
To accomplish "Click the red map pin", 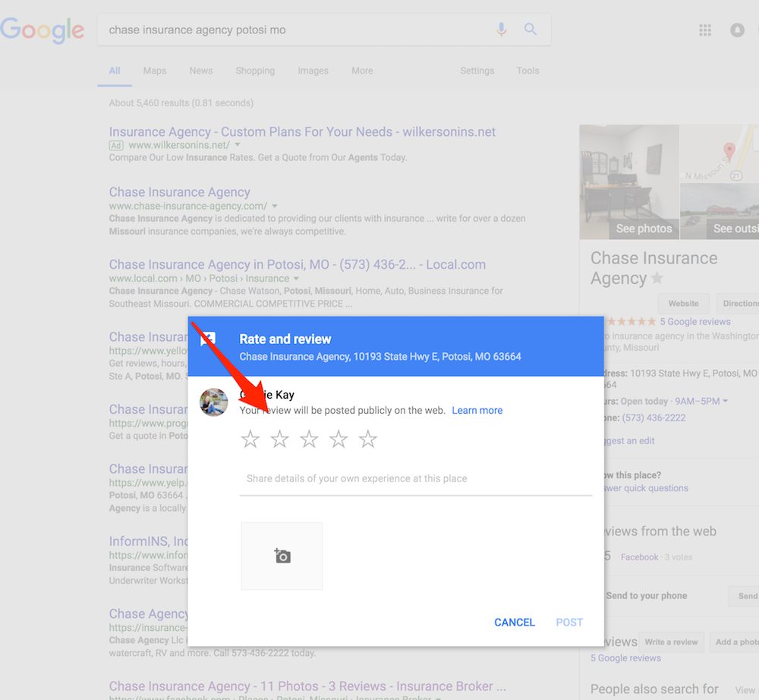I will (729, 150).
